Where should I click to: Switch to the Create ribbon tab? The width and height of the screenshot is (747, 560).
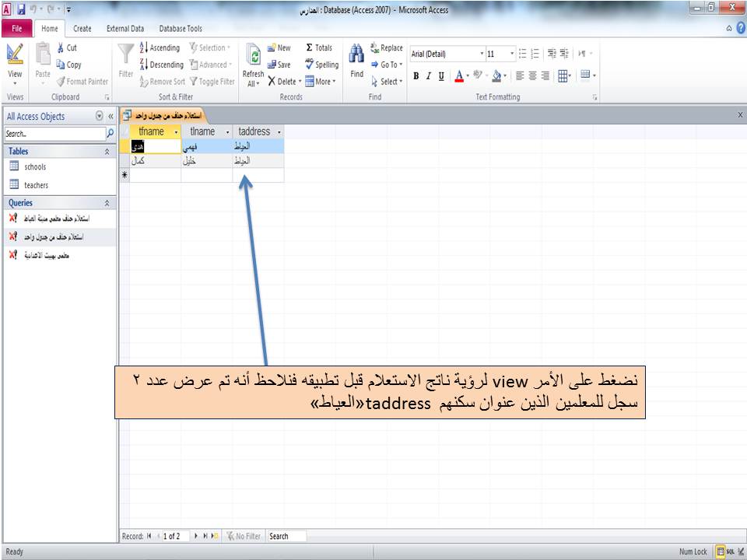tap(82, 29)
